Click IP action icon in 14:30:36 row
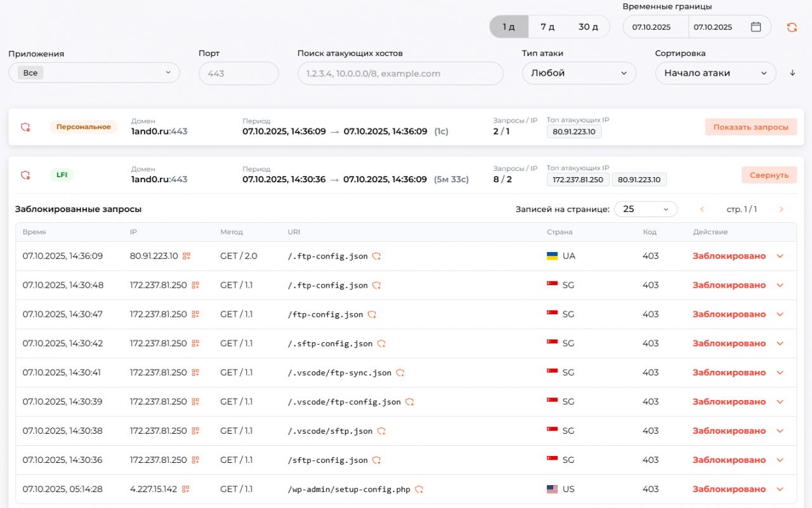 (195, 460)
